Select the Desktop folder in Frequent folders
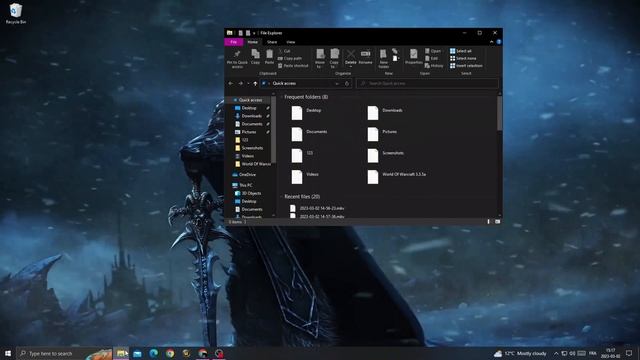 [x=306, y=113]
